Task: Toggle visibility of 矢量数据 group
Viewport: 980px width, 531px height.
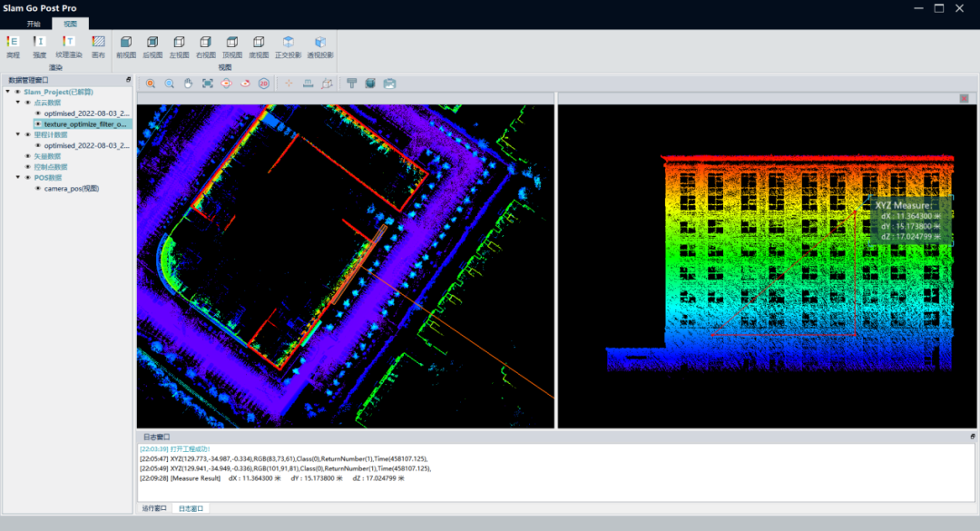Action: (x=27, y=156)
